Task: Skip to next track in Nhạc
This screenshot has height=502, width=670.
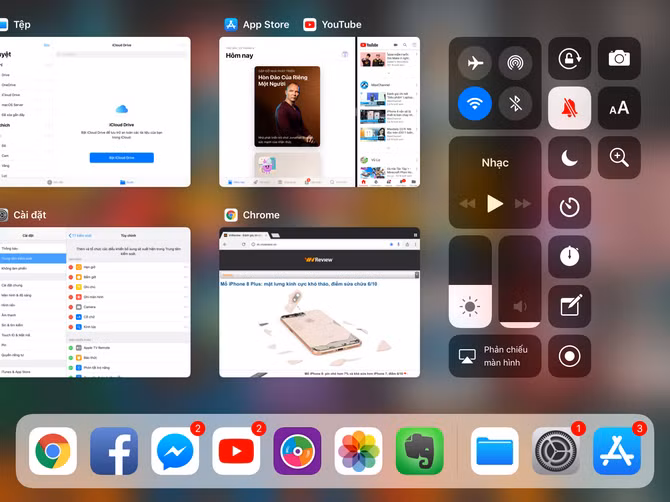Action: [523, 203]
